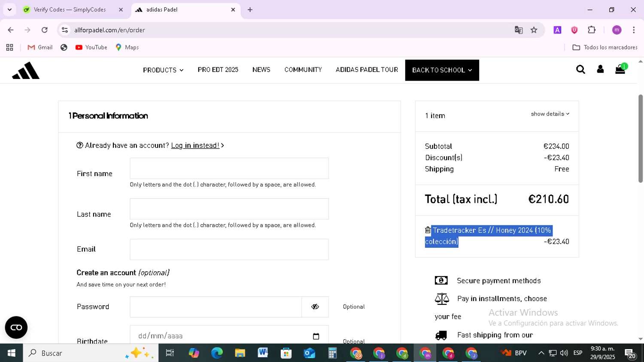Open Copilot from taskbar
The image size is (644, 362).
point(194,353)
